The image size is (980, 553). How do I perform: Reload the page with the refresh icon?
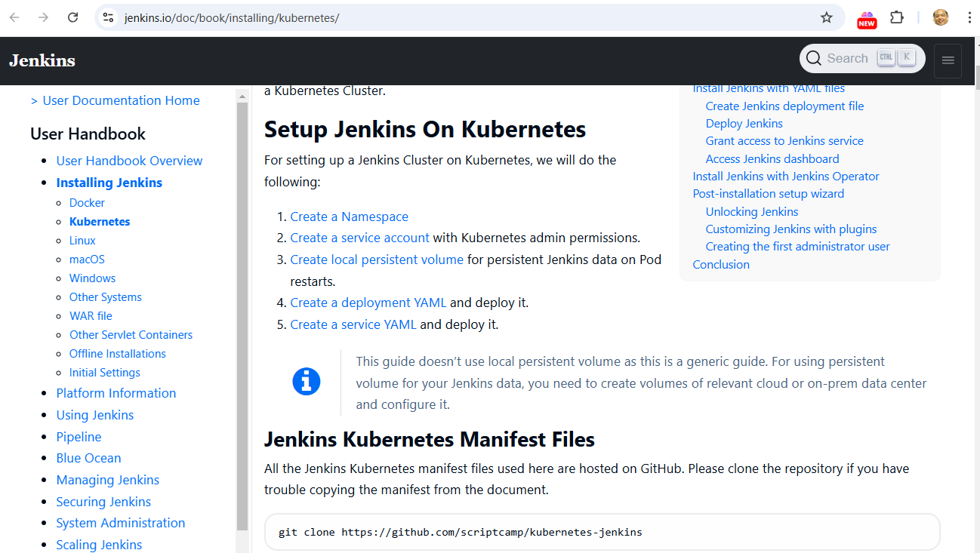72,17
